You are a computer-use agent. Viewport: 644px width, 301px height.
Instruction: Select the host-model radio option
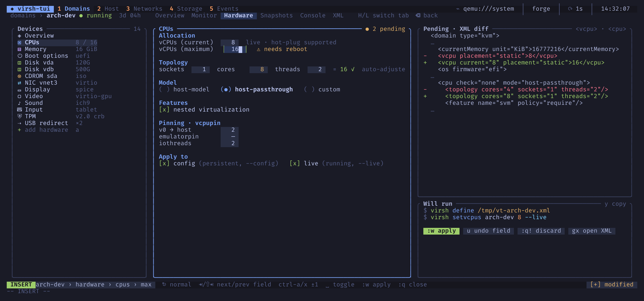pos(184,89)
